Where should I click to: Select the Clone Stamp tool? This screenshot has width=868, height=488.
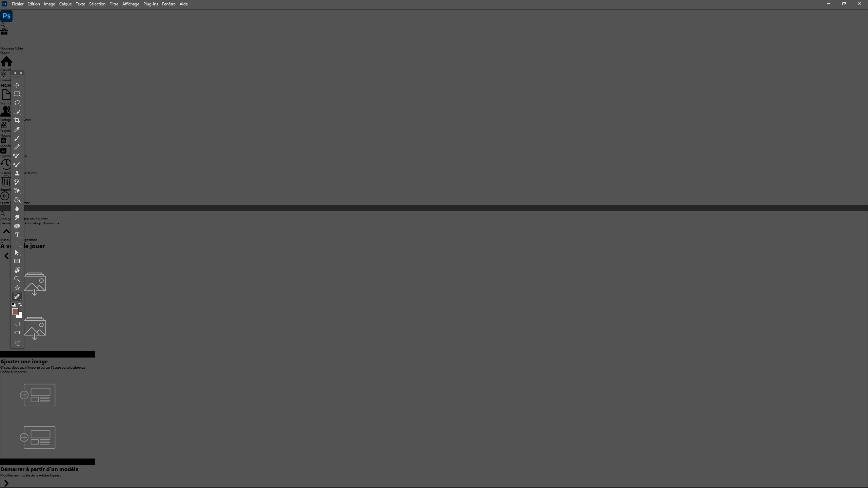pos(17,173)
